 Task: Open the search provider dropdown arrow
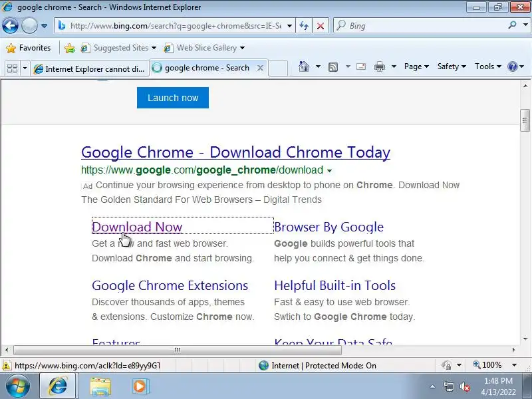click(525, 25)
